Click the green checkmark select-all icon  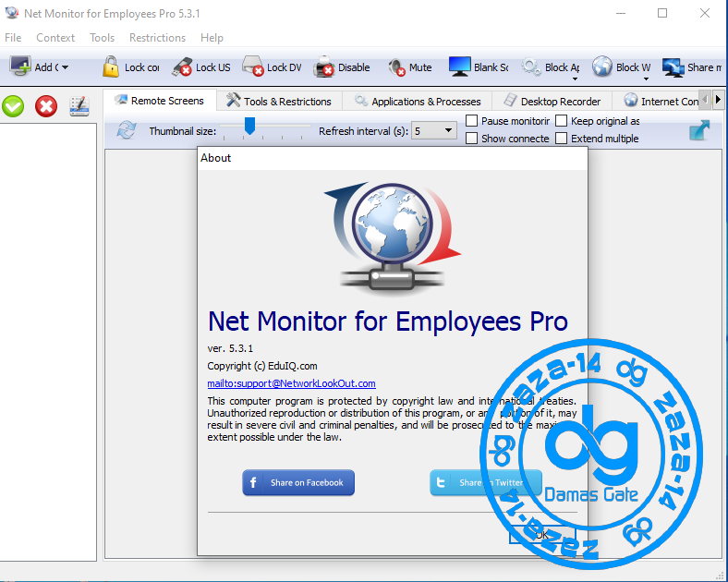(x=13, y=106)
